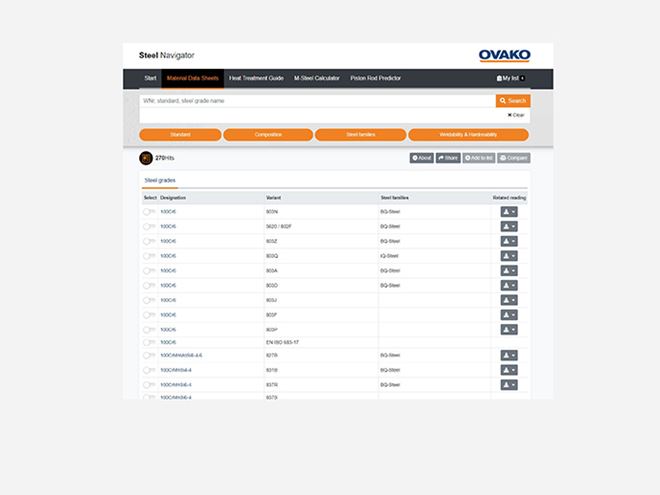The width and height of the screenshot is (660, 495).
Task: Click the steel grade name search field
Action: coord(317,101)
